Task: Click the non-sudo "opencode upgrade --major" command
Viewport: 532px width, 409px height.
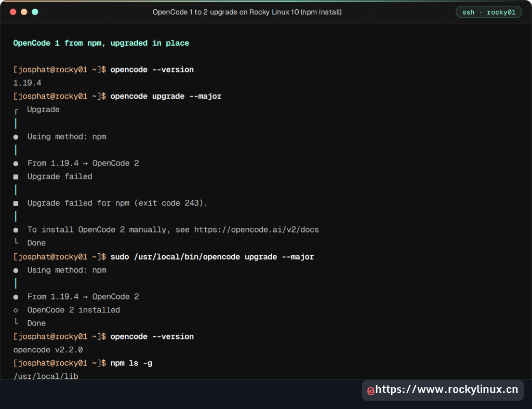Action: click(166, 96)
